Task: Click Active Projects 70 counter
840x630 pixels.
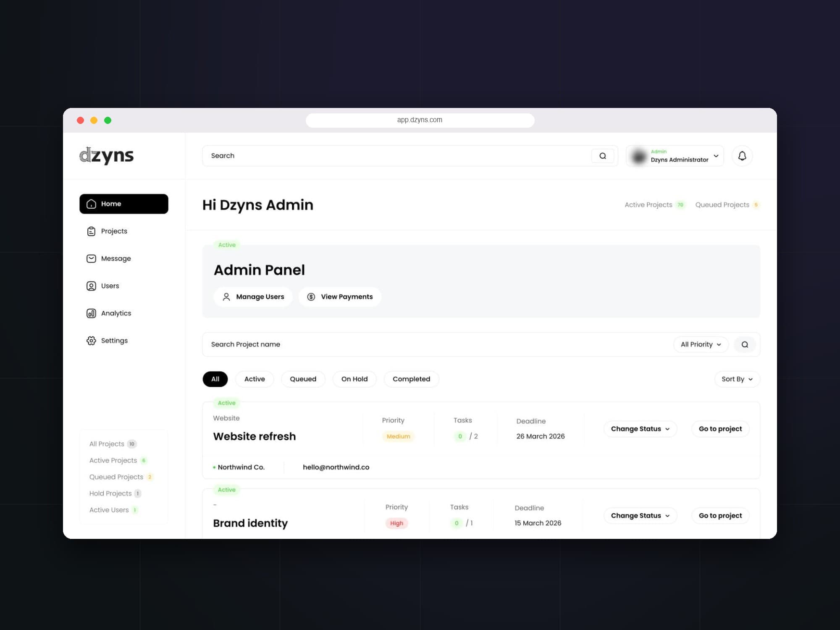Action: click(x=655, y=205)
